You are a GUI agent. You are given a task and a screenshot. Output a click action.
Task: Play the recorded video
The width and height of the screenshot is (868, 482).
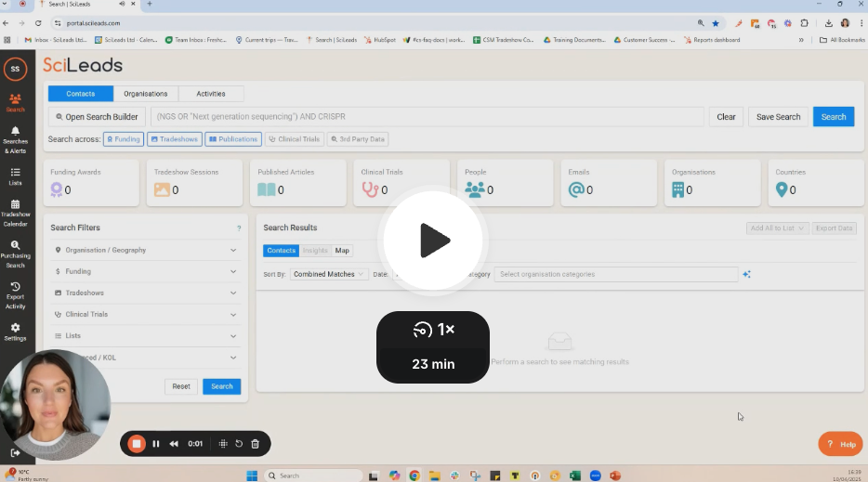tap(433, 241)
